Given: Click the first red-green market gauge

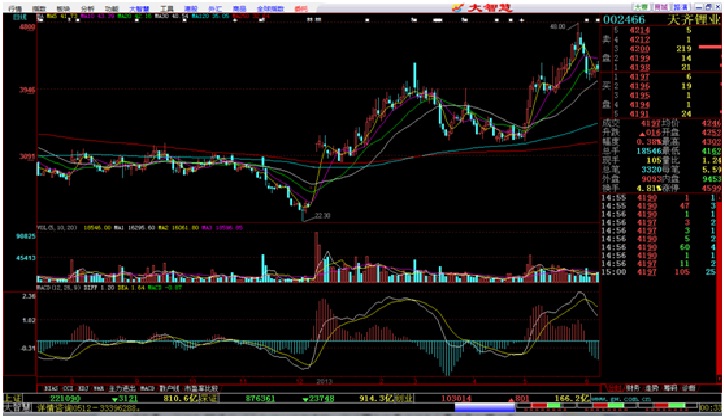Looking at the screenshot, I should pos(546,406).
